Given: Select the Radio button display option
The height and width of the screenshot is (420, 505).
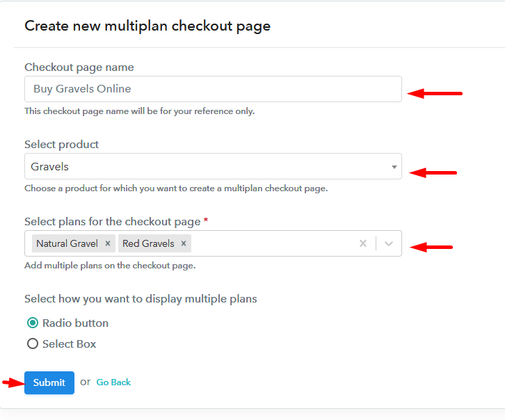Looking at the screenshot, I should [32, 323].
